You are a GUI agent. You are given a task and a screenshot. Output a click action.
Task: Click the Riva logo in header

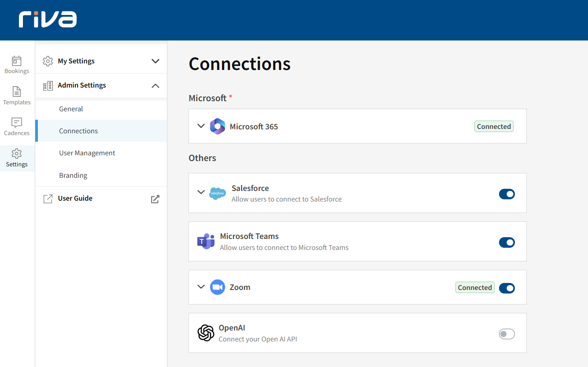pyautogui.click(x=48, y=20)
